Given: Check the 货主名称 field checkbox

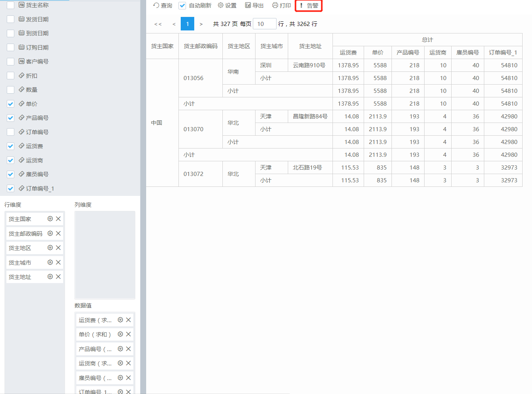Looking at the screenshot, I should click(11, 5).
